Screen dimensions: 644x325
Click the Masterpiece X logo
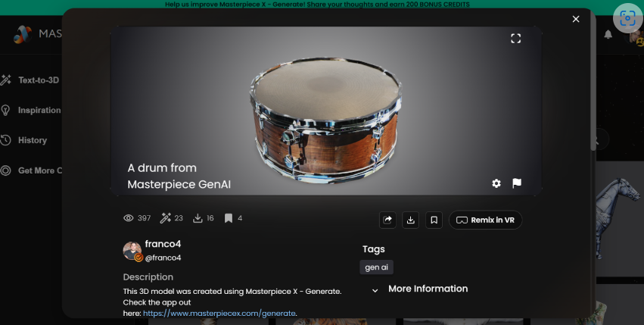tap(23, 35)
